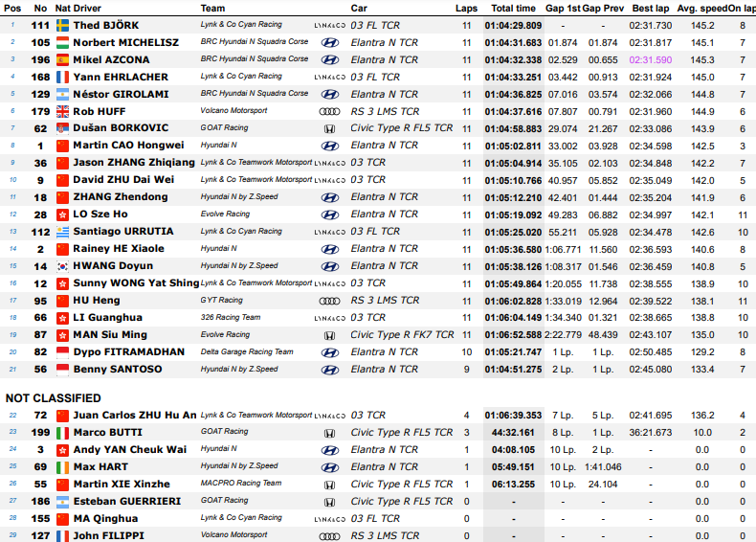Click the NOT CLASSIFIED section heading
The height and width of the screenshot is (542, 756).
click(53, 398)
